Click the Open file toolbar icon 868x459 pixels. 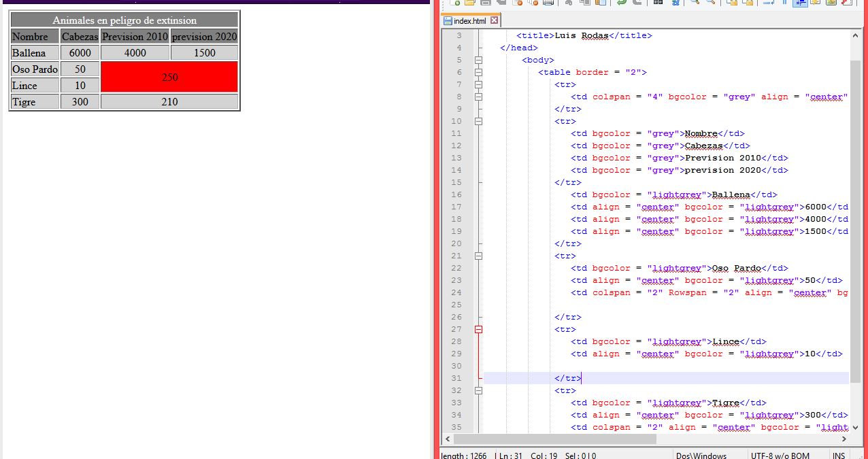click(x=470, y=3)
